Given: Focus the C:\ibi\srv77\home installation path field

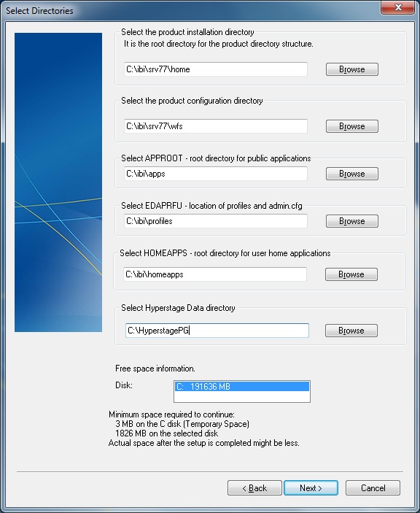Looking at the screenshot, I should 216,69.
